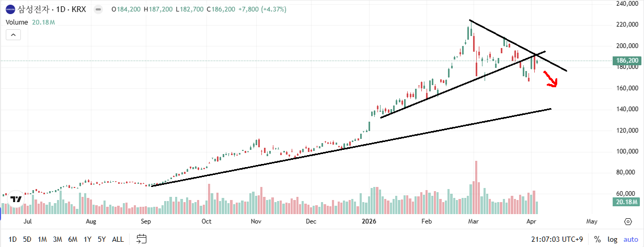Open the go-to-date calendar icon
The width and height of the screenshot is (644, 247).
142,239
